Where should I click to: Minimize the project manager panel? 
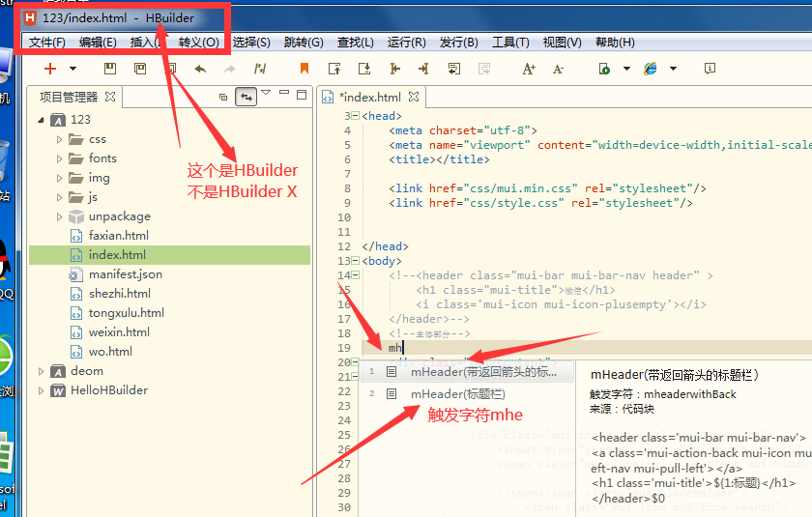pos(284,93)
